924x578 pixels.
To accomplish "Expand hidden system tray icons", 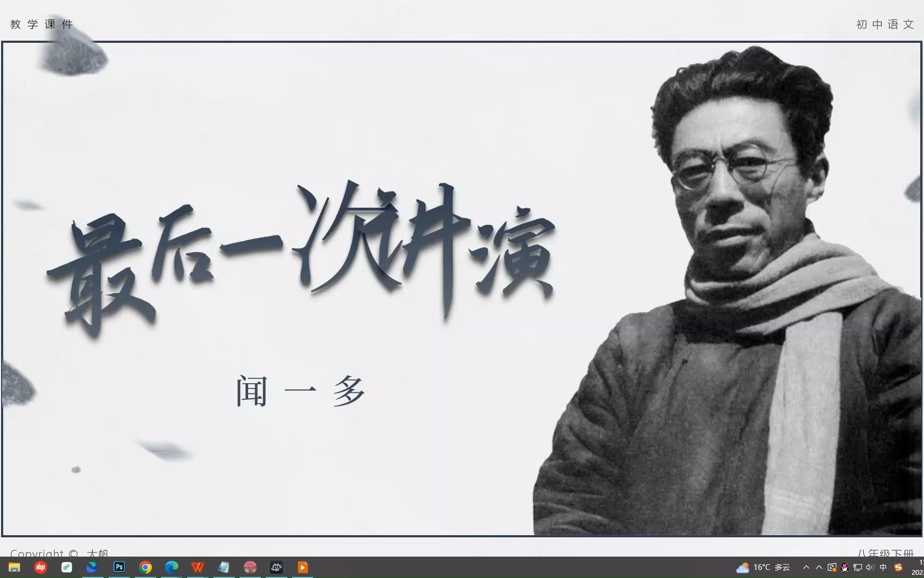I will (806, 567).
